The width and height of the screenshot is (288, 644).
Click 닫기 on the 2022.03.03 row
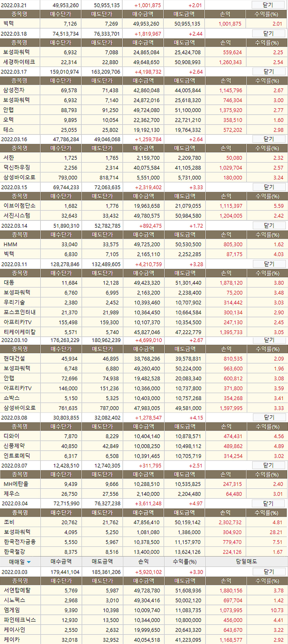click(x=269, y=572)
